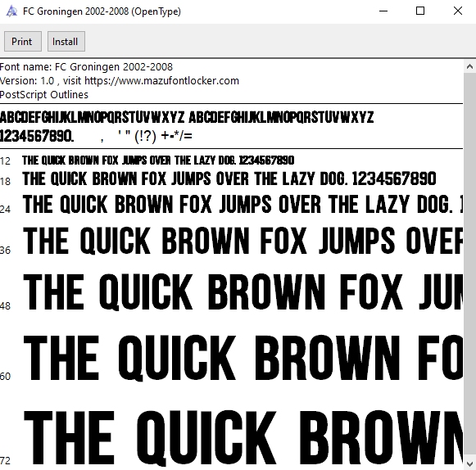Click the 48-point sample text
476x470 pixels.
click(243, 291)
